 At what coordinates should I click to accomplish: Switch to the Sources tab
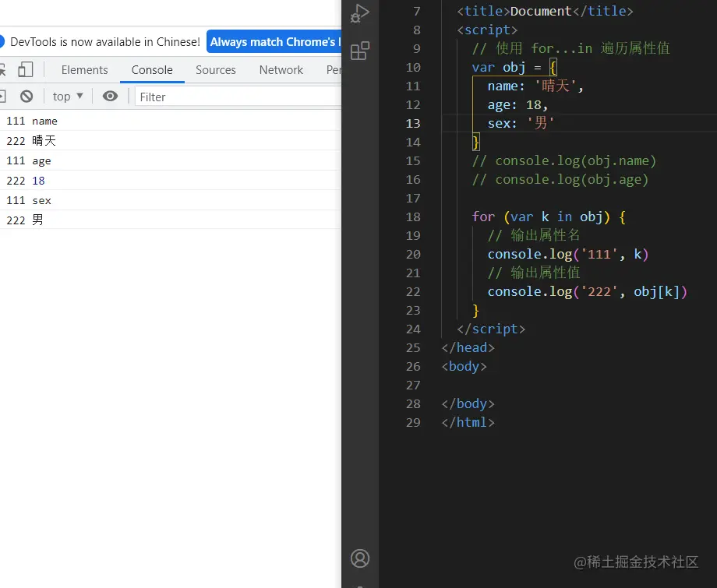[215, 70]
